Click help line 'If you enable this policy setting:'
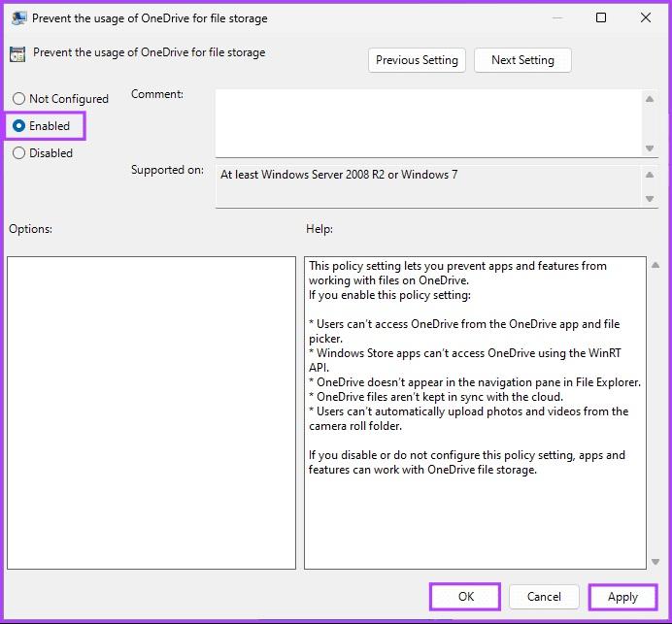672x624 pixels. coord(389,295)
